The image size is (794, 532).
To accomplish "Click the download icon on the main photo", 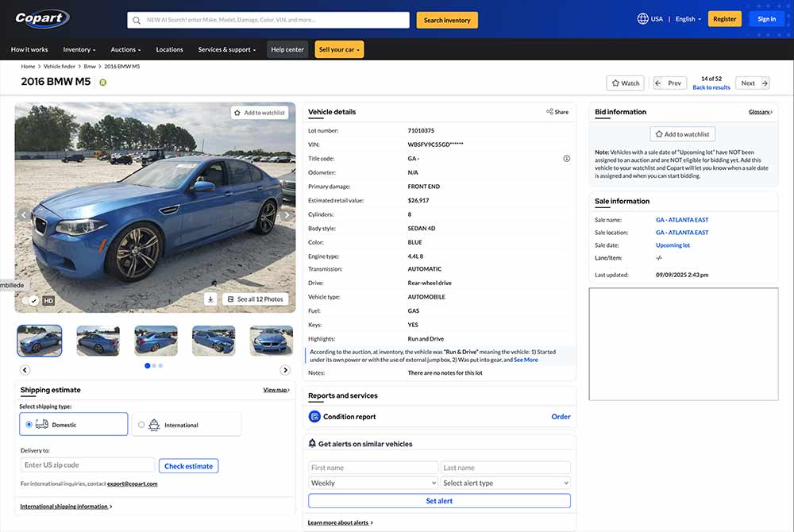I will (210, 299).
